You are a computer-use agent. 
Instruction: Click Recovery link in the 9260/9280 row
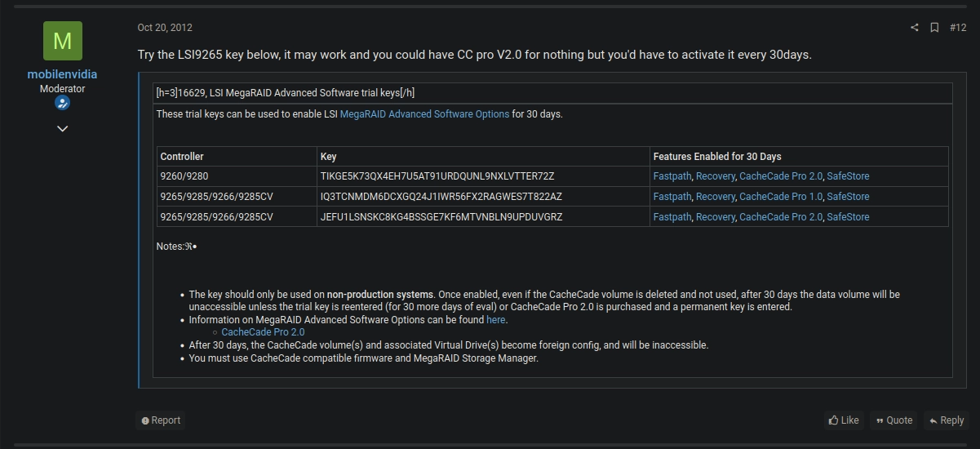click(715, 176)
